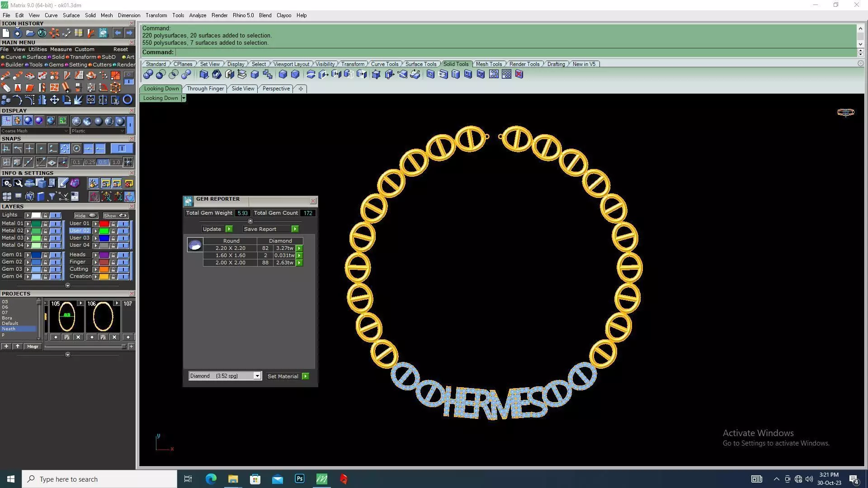Click the new document icon in Icon History
The height and width of the screenshot is (488, 868).
click(5, 33)
